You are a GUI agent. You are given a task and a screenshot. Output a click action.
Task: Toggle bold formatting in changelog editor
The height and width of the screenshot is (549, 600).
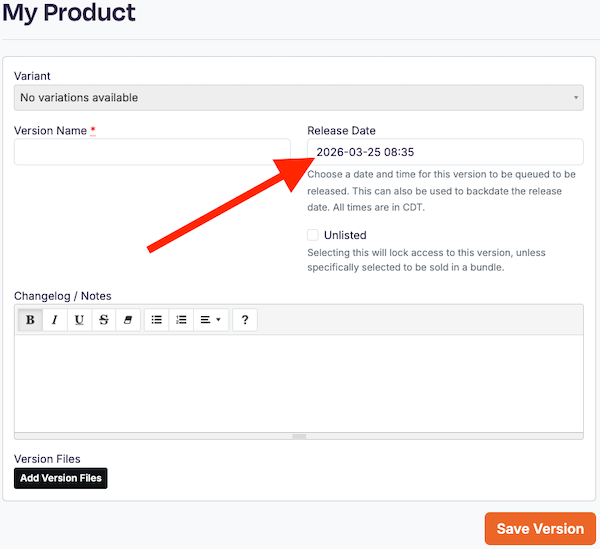30,320
